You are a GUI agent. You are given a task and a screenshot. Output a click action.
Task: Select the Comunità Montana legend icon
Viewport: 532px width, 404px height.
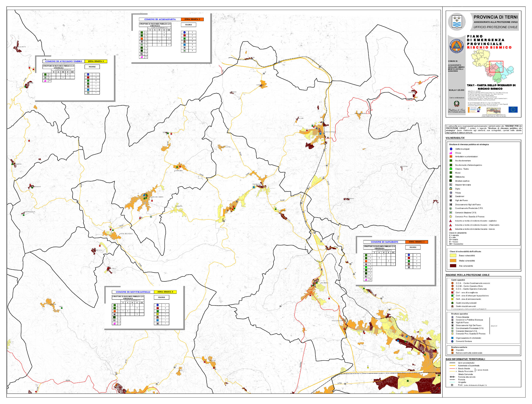click(452, 341)
